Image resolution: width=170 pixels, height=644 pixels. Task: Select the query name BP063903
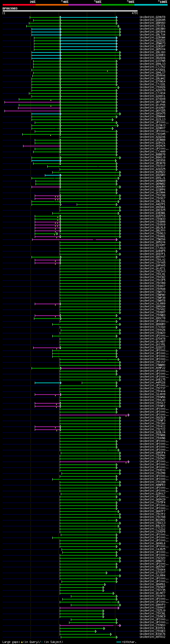(10, 9)
